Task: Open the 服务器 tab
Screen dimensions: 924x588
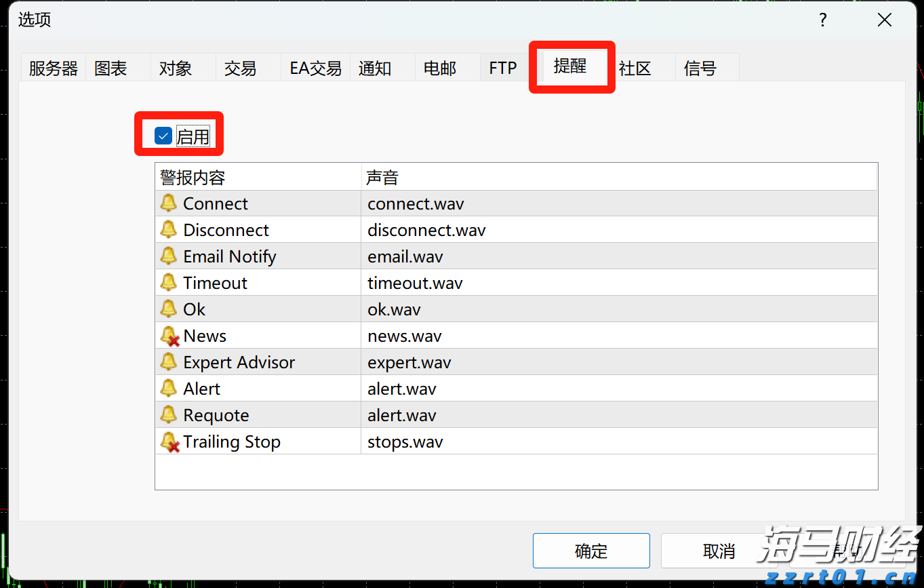Action: 53,68
